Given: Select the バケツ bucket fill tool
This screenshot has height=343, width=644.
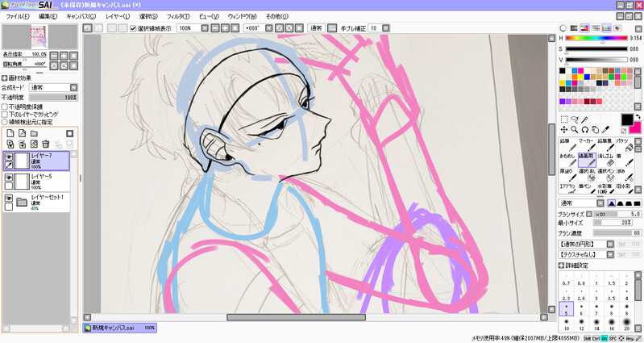Looking at the screenshot, I should 625,144.
